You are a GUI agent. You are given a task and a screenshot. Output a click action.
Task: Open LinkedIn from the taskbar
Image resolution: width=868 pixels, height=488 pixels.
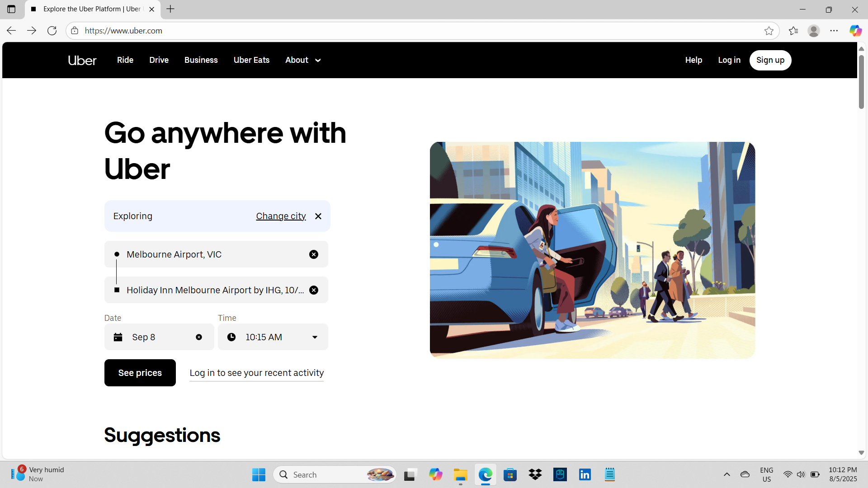[x=585, y=475]
